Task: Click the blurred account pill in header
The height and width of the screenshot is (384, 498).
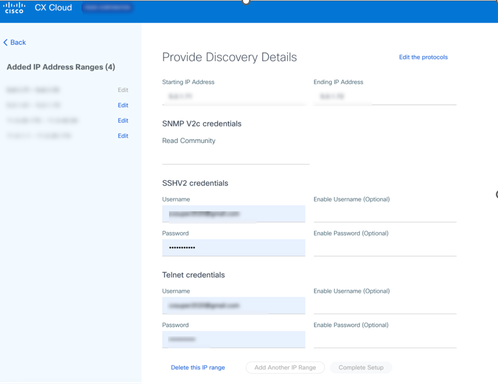Action: tap(107, 7)
